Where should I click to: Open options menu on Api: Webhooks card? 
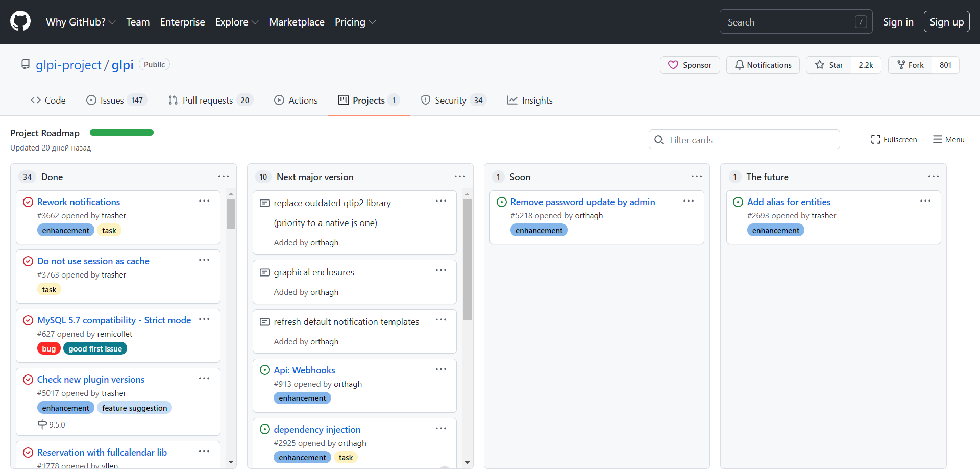coord(441,369)
